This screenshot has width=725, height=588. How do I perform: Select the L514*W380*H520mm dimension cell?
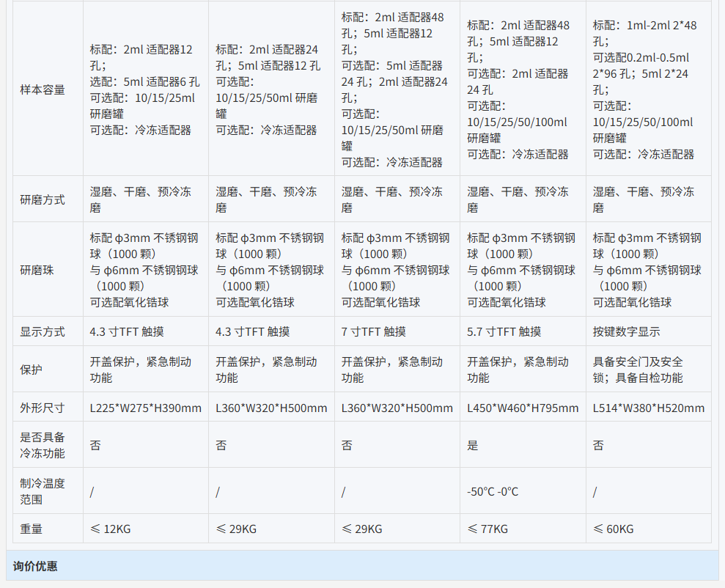click(x=648, y=408)
